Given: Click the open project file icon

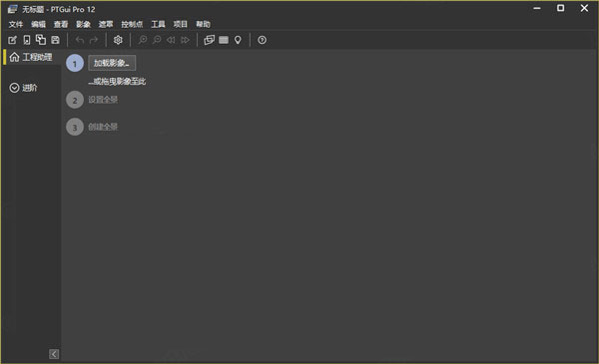Looking at the screenshot, I should (27, 40).
